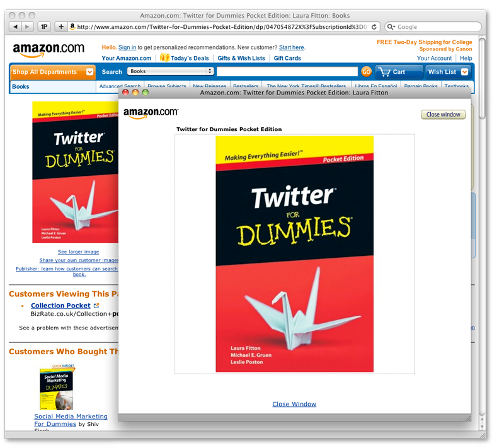The height and width of the screenshot is (448, 492).
Task: Open FREE Two-Day Shipping for College promo
Action: point(424,42)
